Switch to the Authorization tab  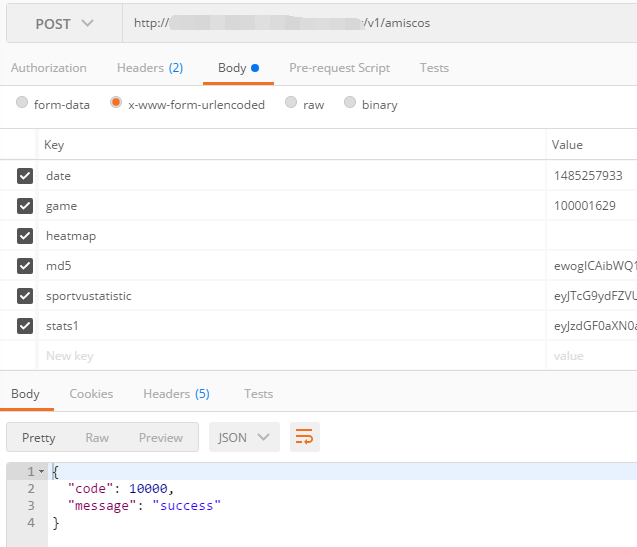click(x=48, y=68)
